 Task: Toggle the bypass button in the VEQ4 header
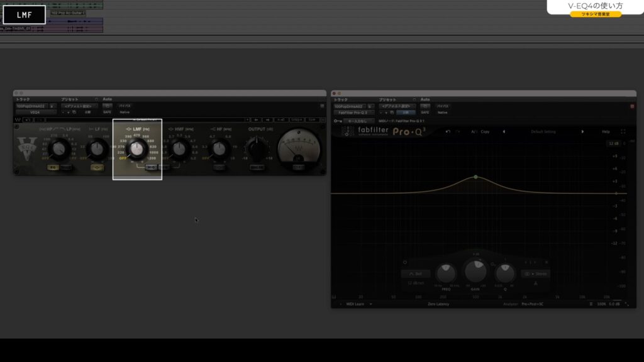pyautogui.click(x=125, y=106)
